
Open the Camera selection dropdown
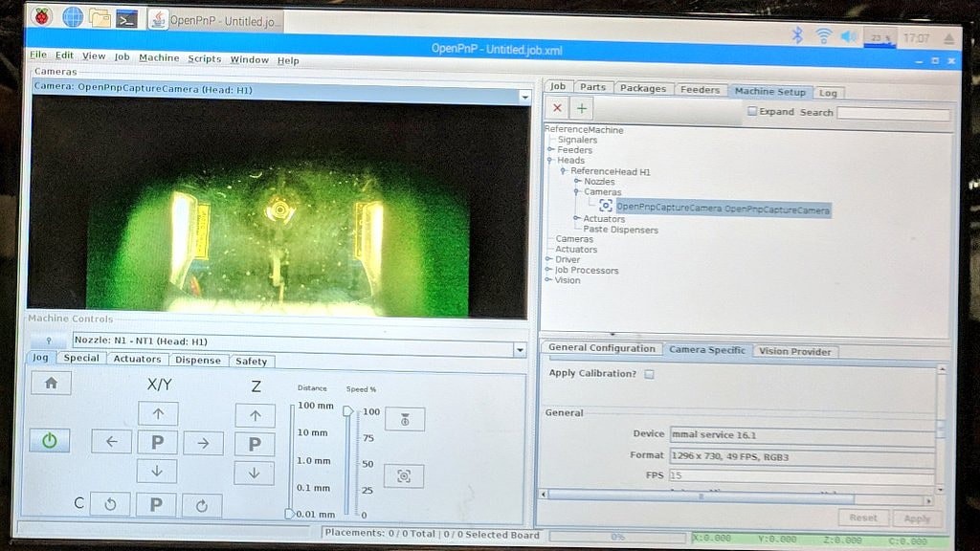coord(525,97)
